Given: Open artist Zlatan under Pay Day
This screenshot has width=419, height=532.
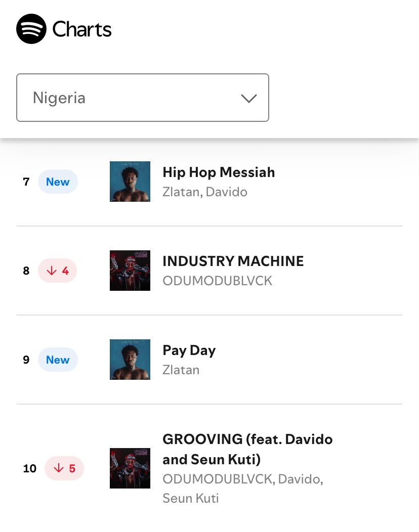Looking at the screenshot, I should click(x=181, y=370).
